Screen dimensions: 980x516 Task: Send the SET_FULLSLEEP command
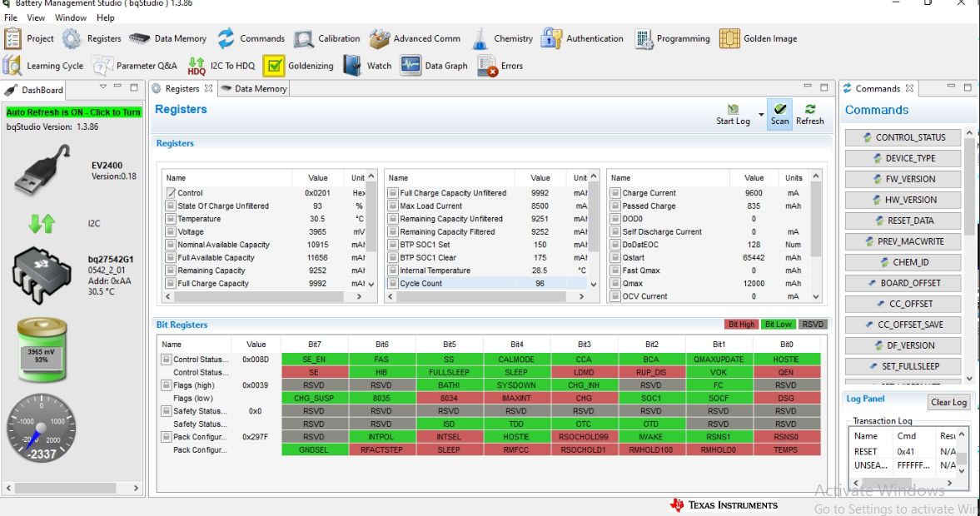[x=903, y=366]
